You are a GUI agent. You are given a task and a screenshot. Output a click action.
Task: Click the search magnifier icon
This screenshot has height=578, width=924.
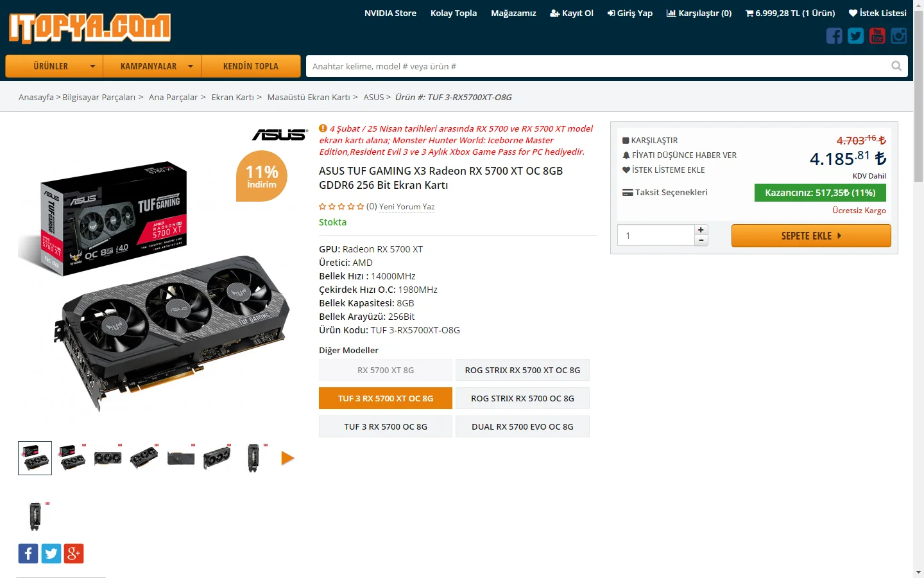click(896, 66)
